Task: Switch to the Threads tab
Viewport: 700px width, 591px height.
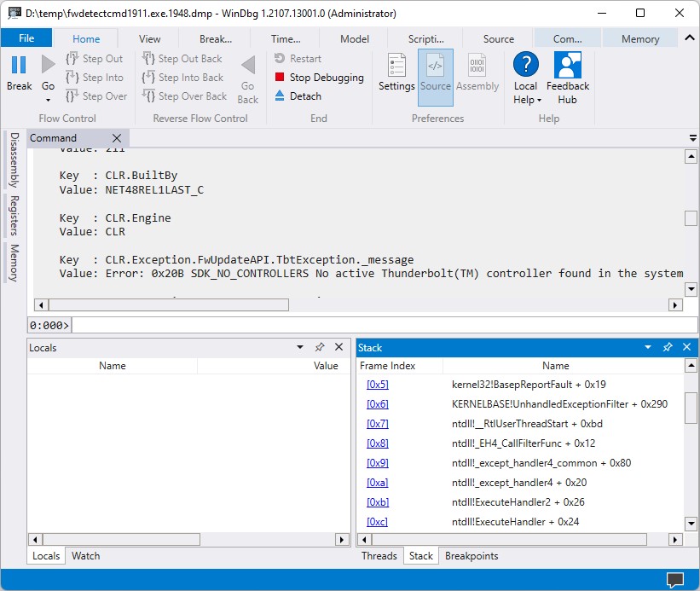Action: 379,556
